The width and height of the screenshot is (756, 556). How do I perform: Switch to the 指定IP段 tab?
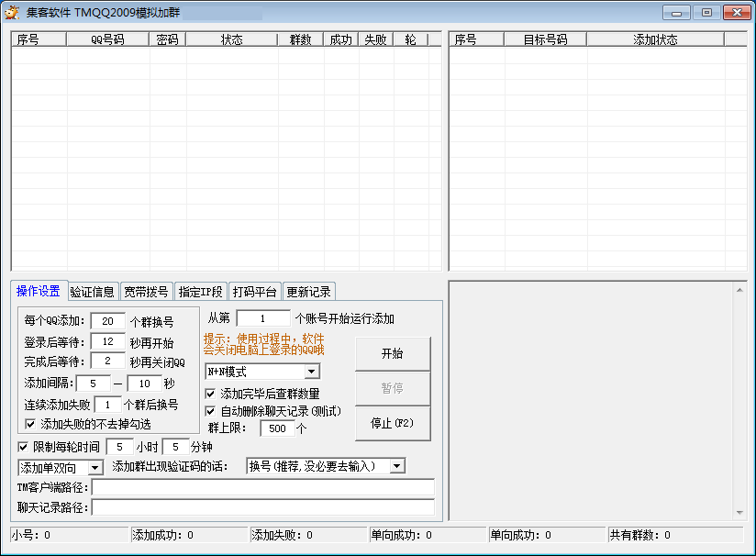click(201, 292)
